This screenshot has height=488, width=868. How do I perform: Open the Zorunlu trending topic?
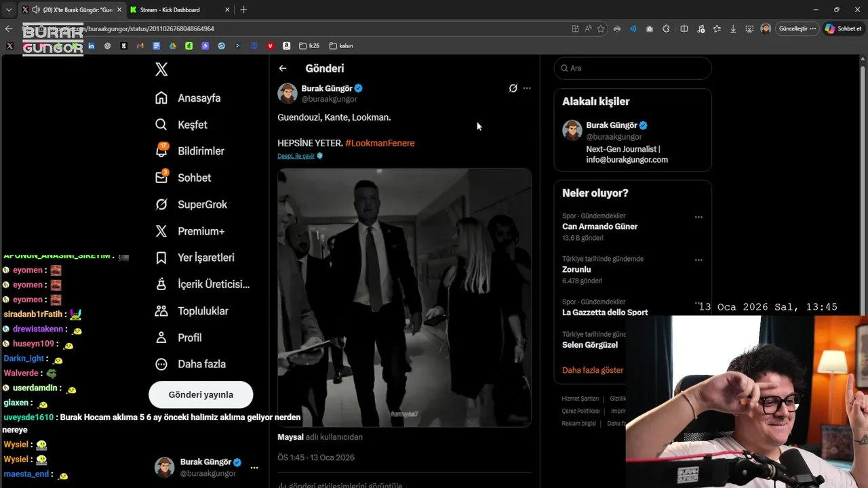(577, 269)
